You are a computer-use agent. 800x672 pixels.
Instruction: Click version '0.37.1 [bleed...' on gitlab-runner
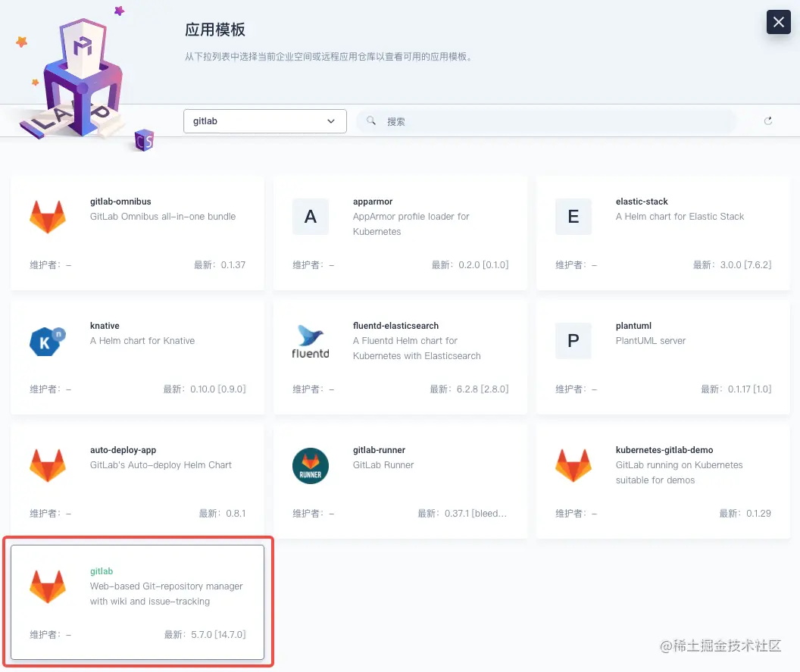coord(476,514)
